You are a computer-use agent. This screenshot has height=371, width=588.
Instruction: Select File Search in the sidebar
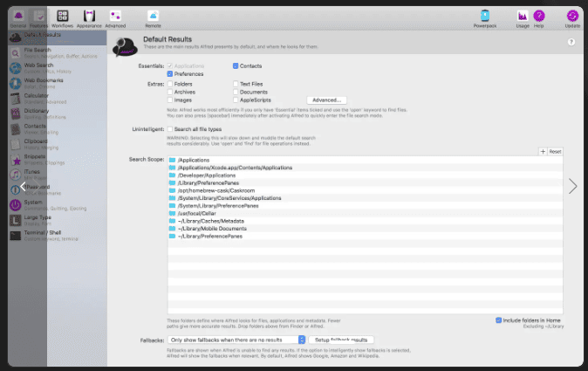(x=58, y=53)
